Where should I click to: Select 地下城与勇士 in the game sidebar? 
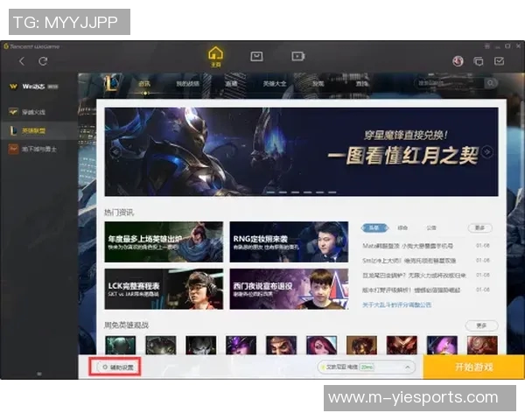click(37, 149)
